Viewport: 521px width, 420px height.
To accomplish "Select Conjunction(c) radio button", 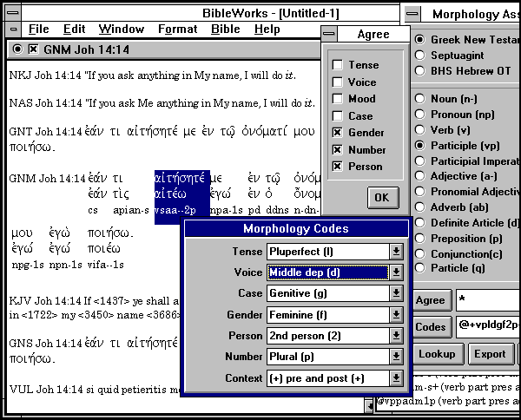I will (420, 254).
